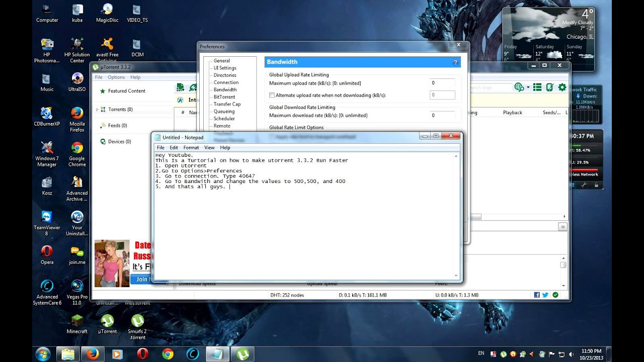Select Transfer Cap in Preferences tree
The height and width of the screenshot is (362, 644).
(x=227, y=104)
